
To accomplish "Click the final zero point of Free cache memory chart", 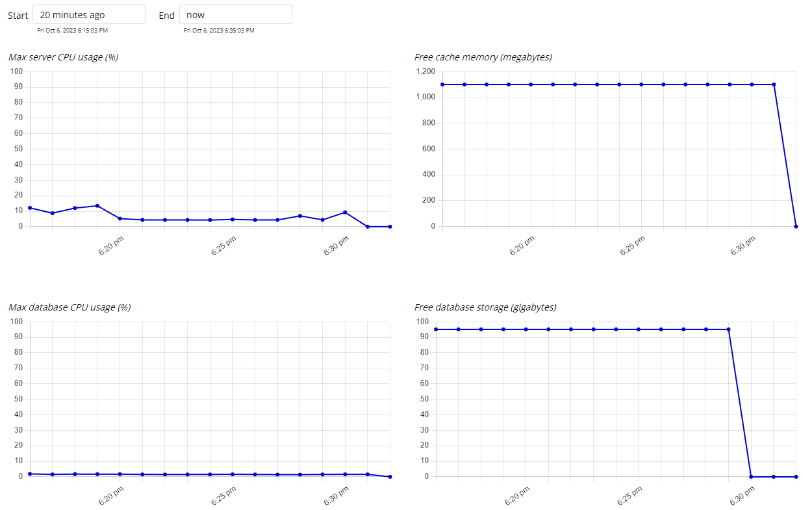I will pos(796,227).
